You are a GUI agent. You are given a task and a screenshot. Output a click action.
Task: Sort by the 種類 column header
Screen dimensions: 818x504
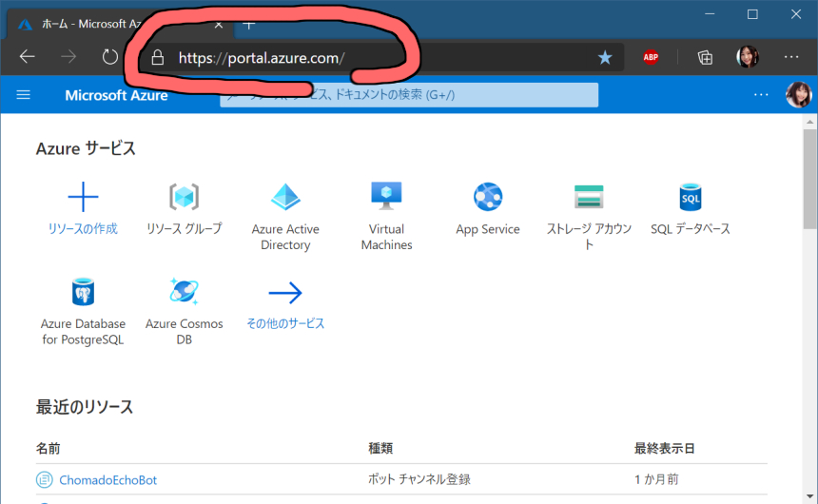tap(380, 448)
